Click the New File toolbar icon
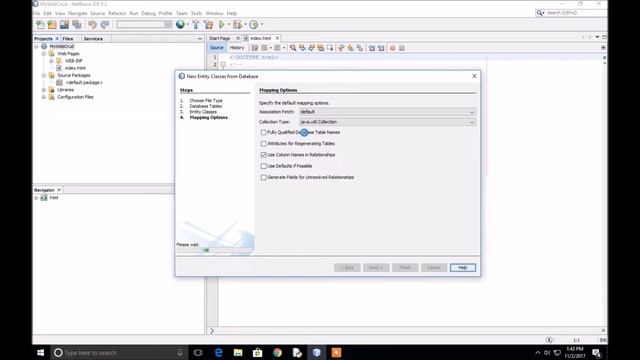Screen dimensions: 640x360 (x=40, y=25)
